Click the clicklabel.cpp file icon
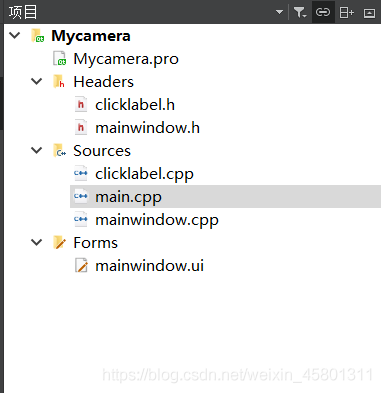 81,173
